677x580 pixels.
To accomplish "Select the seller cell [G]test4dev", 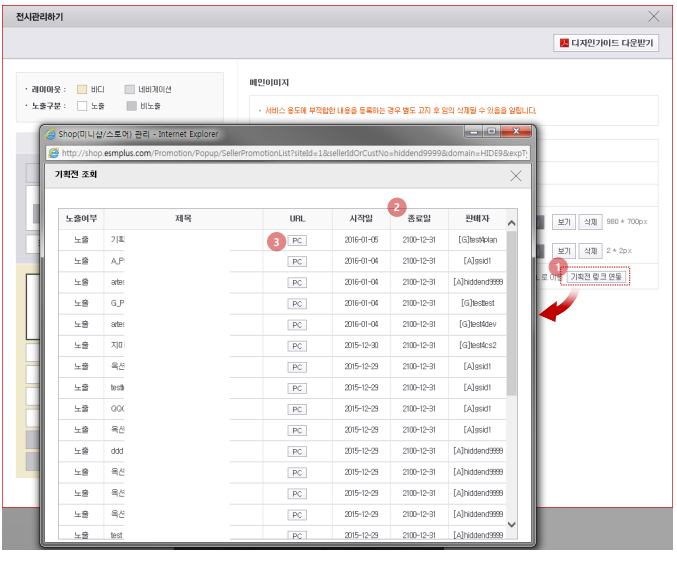I will pos(478,324).
